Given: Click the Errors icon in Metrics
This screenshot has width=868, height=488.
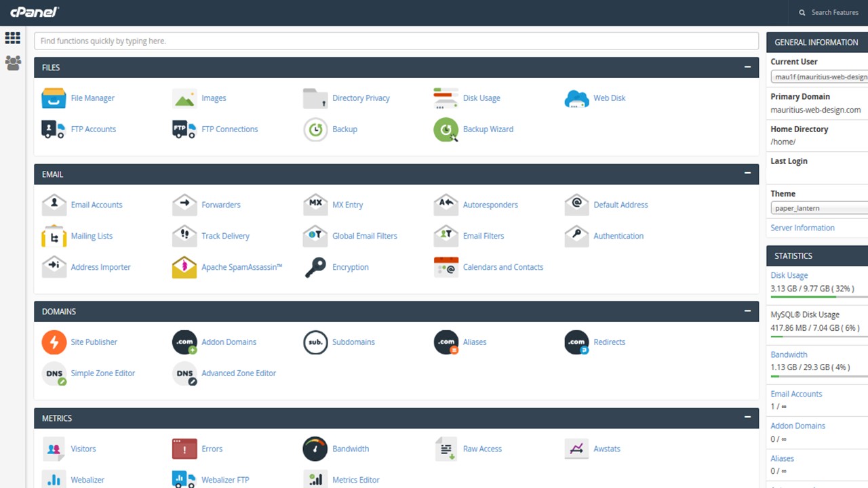Looking at the screenshot, I should click(x=184, y=449).
